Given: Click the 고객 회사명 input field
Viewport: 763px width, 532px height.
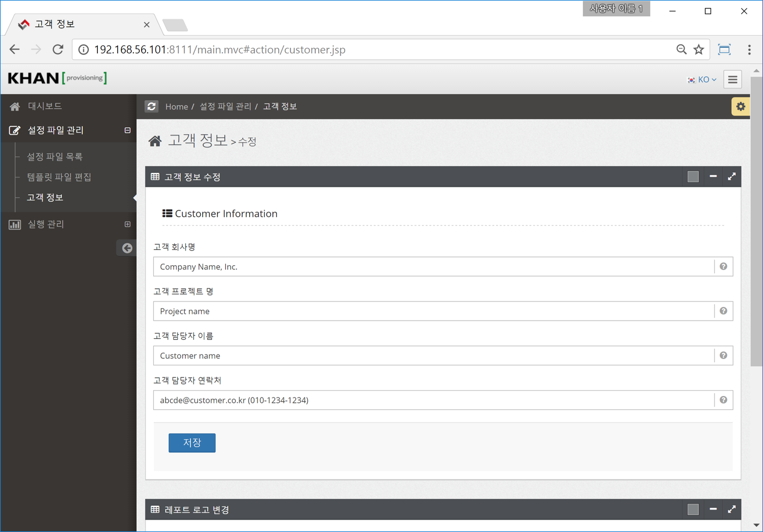Looking at the screenshot, I should click(x=433, y=267).
